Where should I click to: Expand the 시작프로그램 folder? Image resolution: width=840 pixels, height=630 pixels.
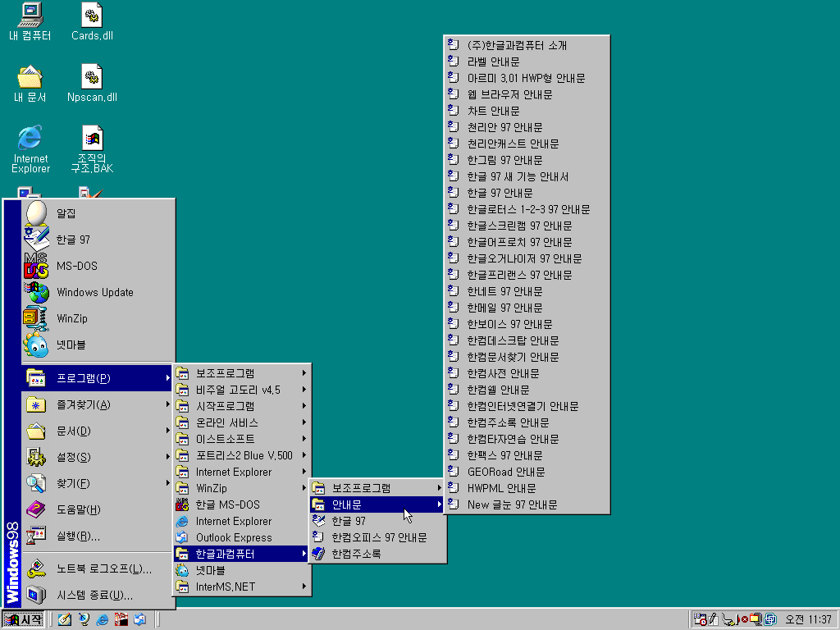pyautogui.click(x=242, y=406)
